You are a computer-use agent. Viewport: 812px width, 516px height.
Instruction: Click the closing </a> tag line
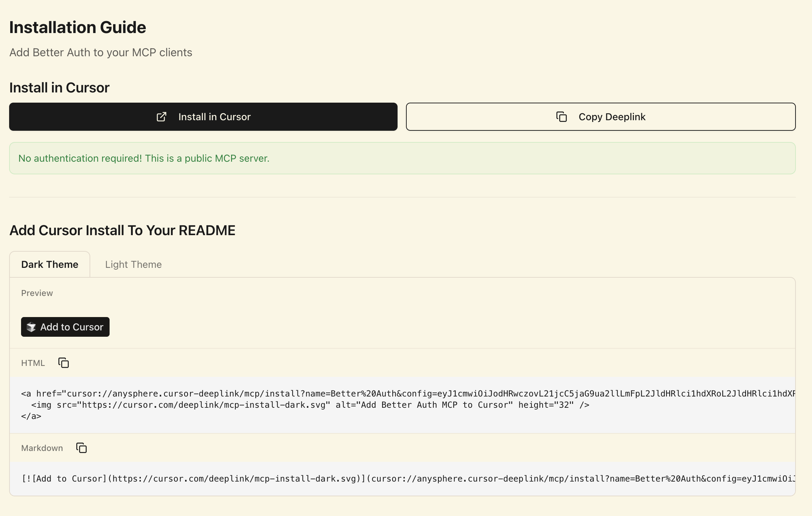[31, 416]
